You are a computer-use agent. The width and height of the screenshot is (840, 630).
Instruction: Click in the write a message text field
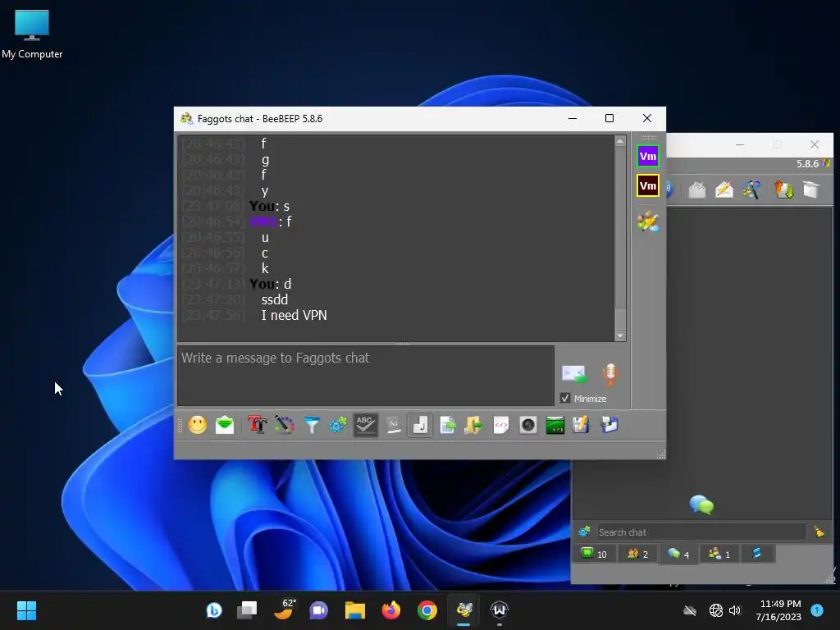tap(366, 376)
